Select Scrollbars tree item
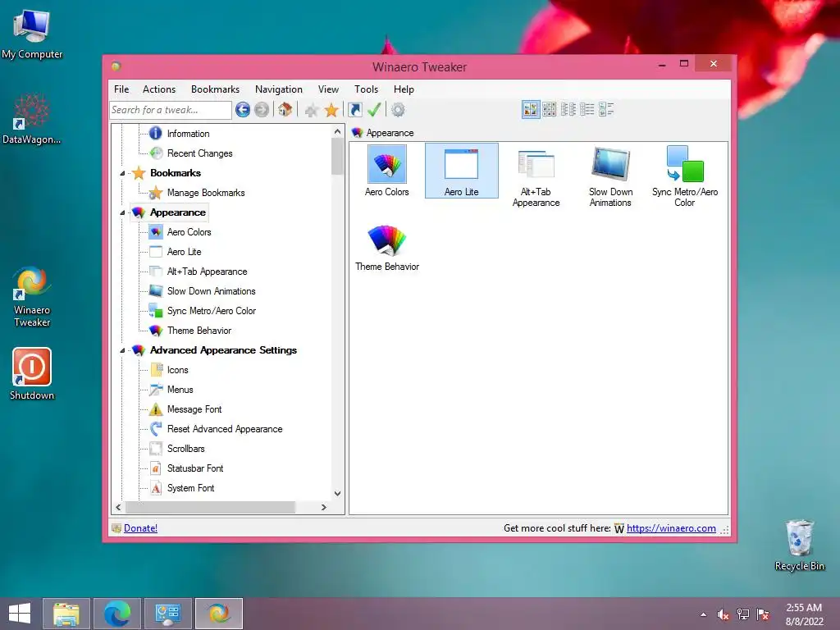Screen dimensions: 840x630 pyautogui.click(x=185, y=449)
